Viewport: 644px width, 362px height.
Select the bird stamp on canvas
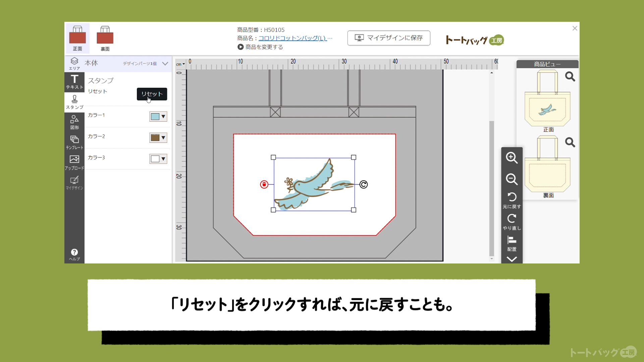click(314, 184)
